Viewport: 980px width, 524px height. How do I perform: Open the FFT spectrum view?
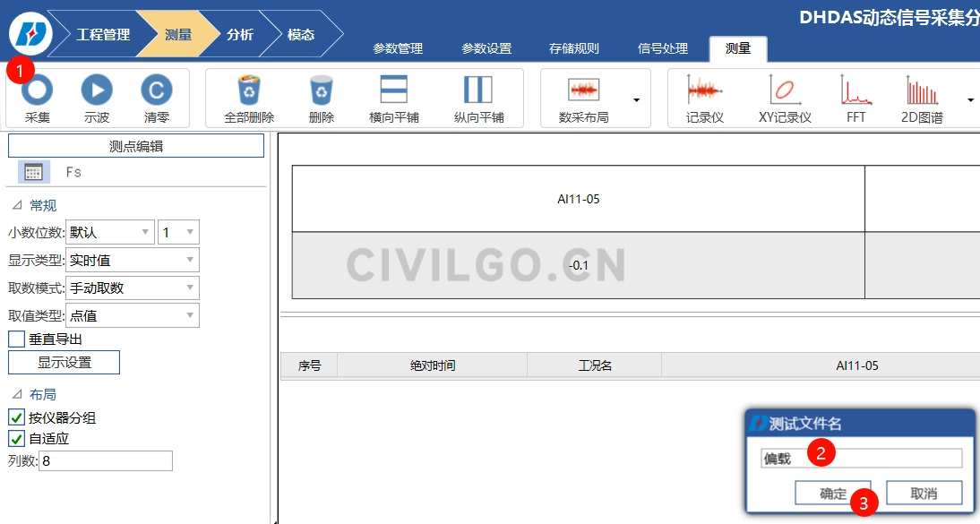(x=855, y=90)
